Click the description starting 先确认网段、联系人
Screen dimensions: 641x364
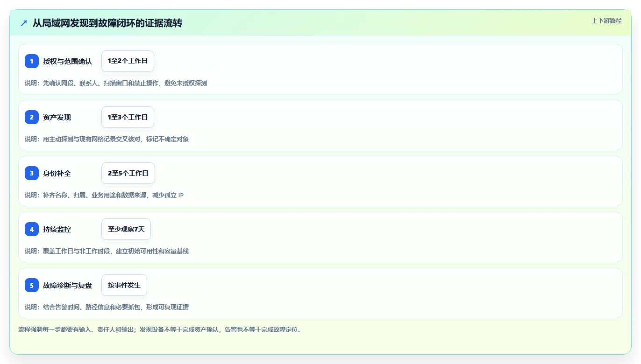click(x=116, y=83)
